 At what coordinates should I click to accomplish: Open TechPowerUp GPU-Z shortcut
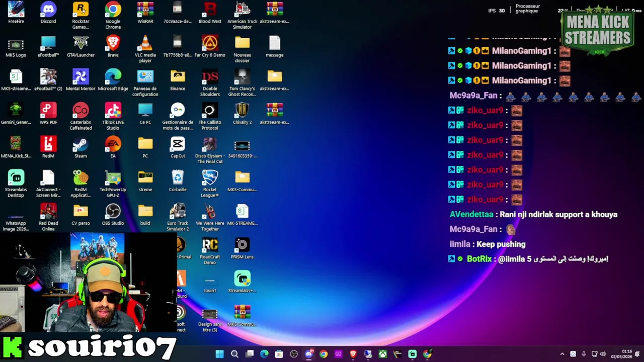(x=113, y=184)
